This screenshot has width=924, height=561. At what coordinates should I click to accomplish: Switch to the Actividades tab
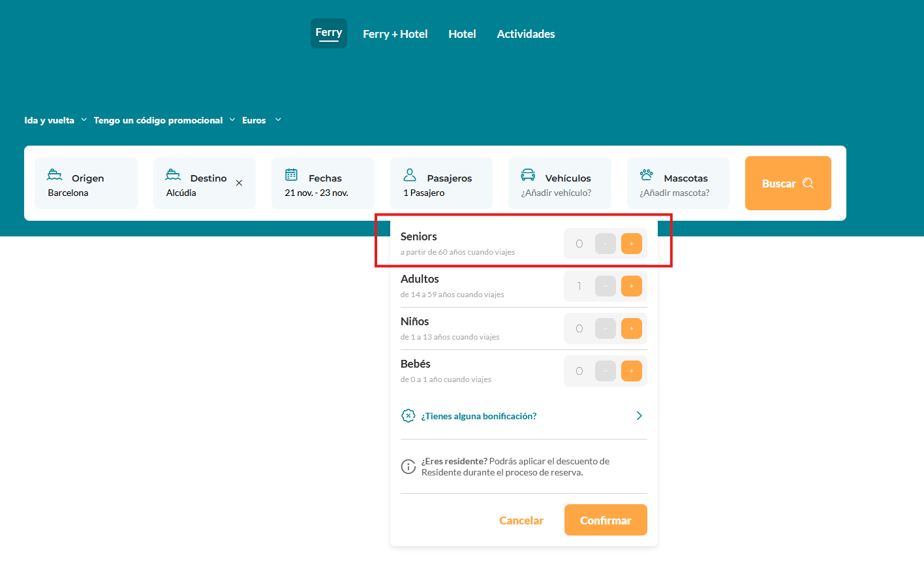coord(525,34)
